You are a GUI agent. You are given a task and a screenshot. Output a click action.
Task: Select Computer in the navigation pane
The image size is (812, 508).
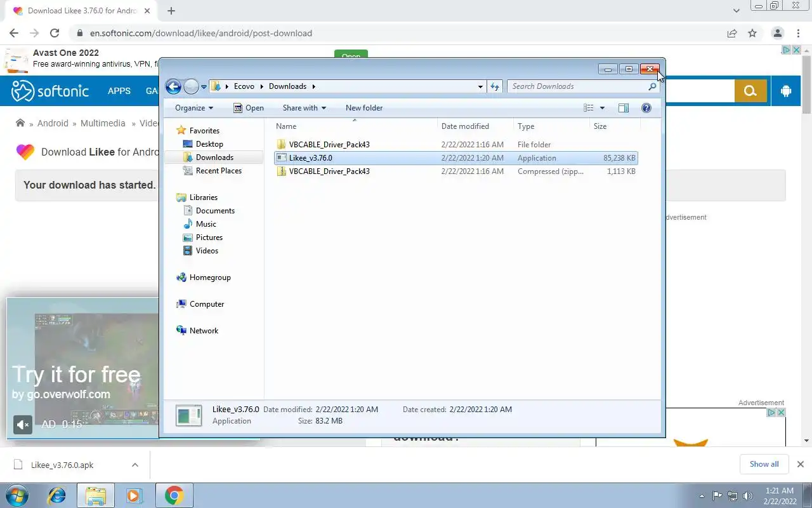(x=207, y=304)
